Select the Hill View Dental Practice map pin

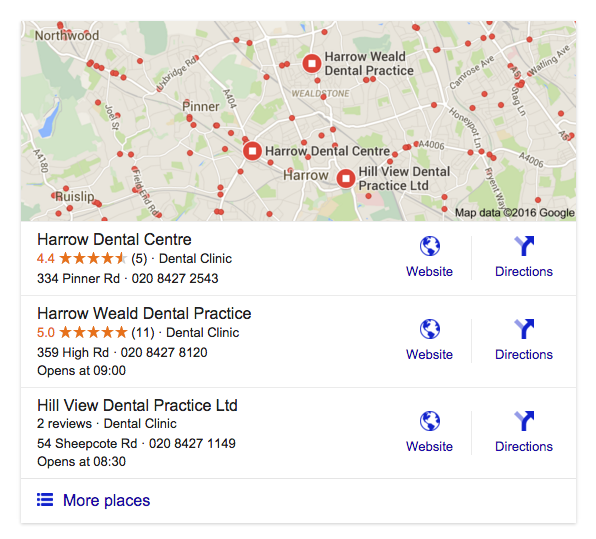point(346,178)
